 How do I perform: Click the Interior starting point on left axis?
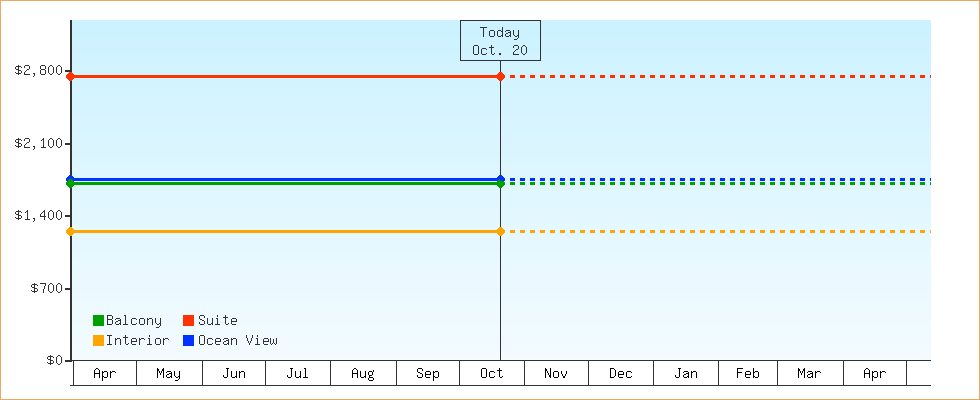(71, 232)
